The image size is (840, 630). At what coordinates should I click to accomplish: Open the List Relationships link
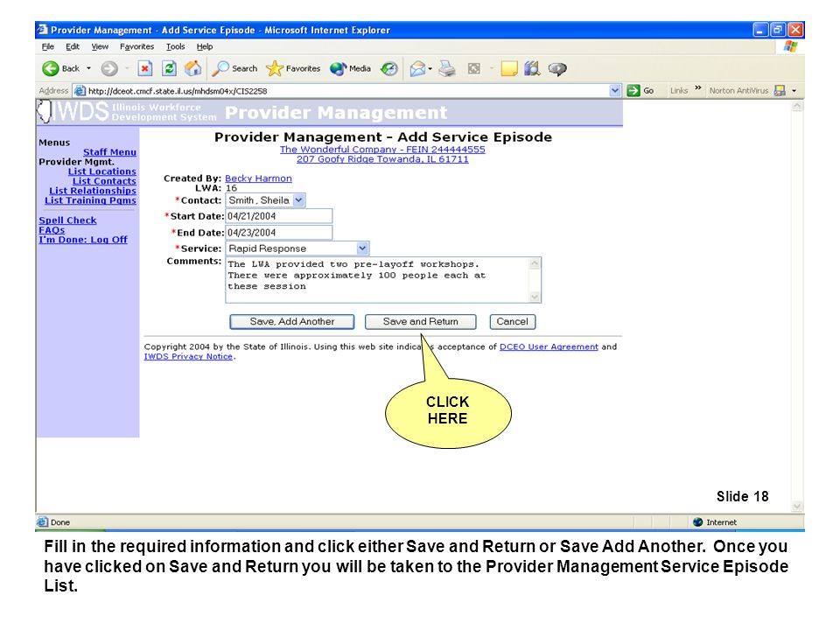click(93, 191)
